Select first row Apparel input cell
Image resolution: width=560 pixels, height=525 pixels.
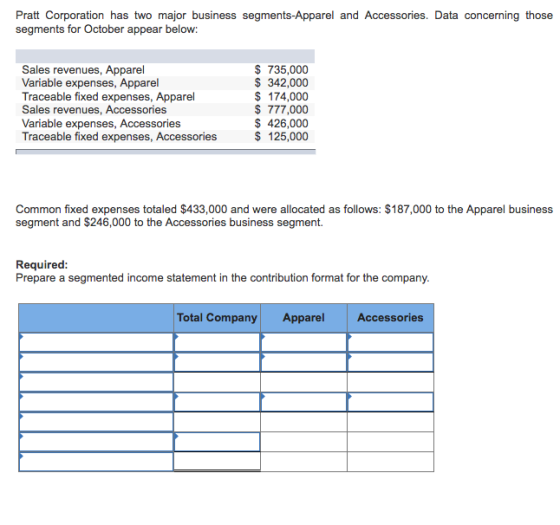point(304,342)
